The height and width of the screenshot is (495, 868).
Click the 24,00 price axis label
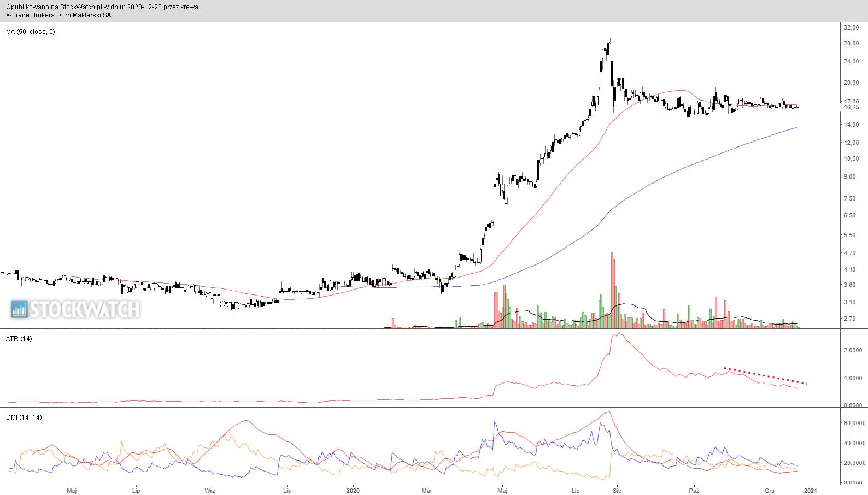852,62
